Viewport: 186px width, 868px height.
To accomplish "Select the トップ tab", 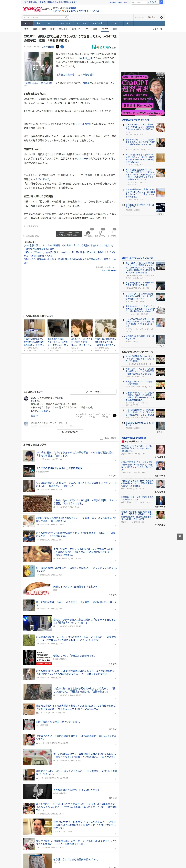I will click(27, 24).
